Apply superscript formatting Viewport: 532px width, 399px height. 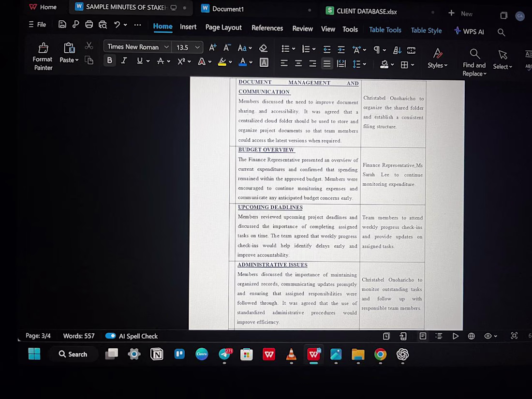point(181,61)
